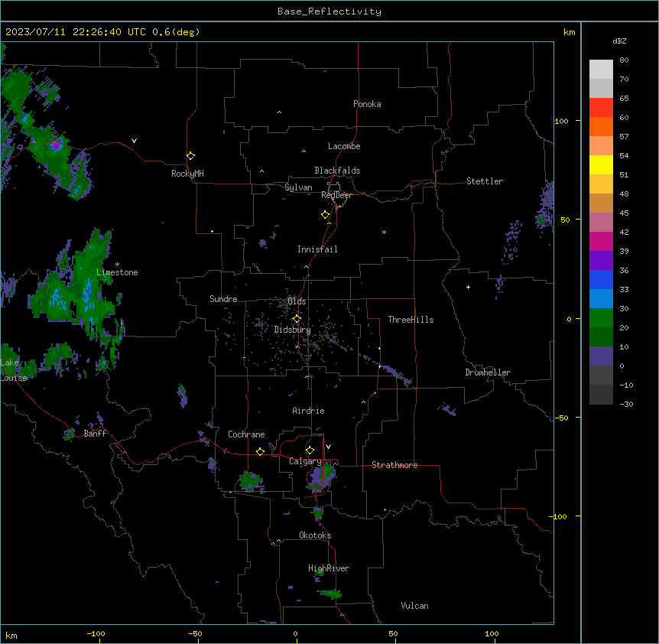Click the magenta 39 dBZ color swatch
This screenshot has width=659, height=644.
pyautogui.click(x=601, y=241)
